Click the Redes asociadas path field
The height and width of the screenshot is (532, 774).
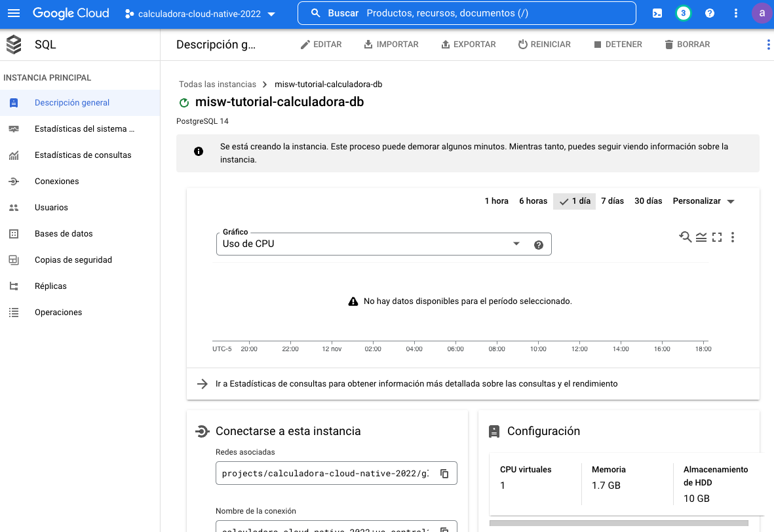click(336, 473)
